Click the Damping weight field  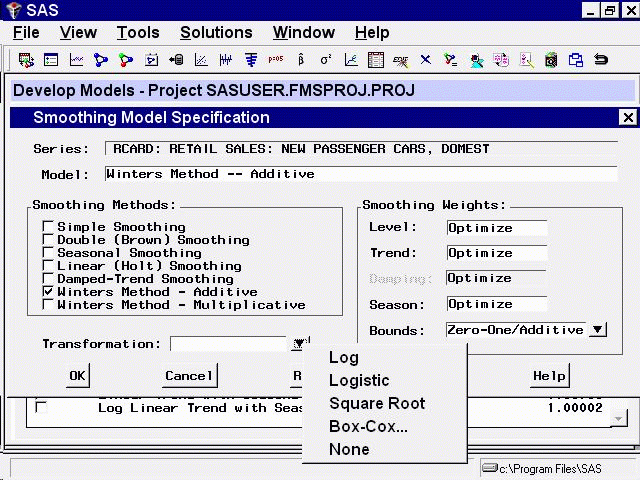497,278
